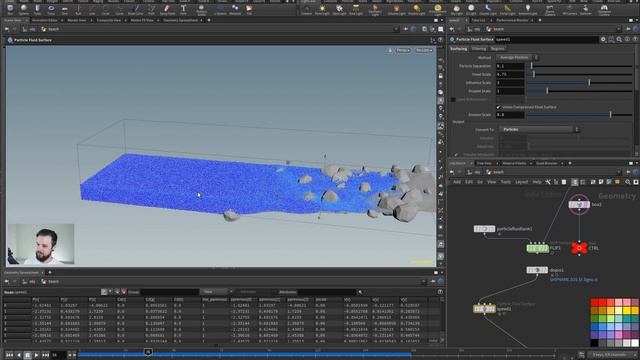
Task: Select the Tube shelf tool
Action: 37,9
